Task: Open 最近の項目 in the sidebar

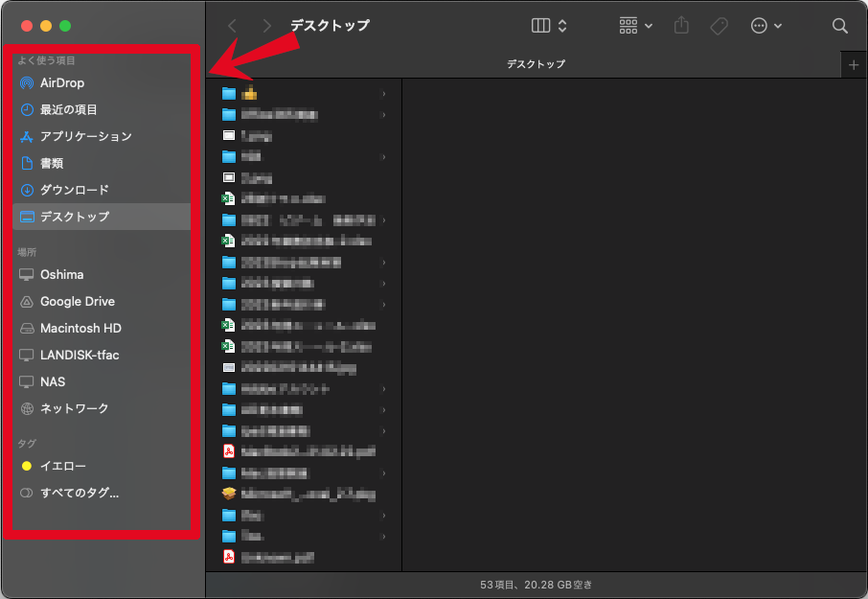Action: click(68, 110)
